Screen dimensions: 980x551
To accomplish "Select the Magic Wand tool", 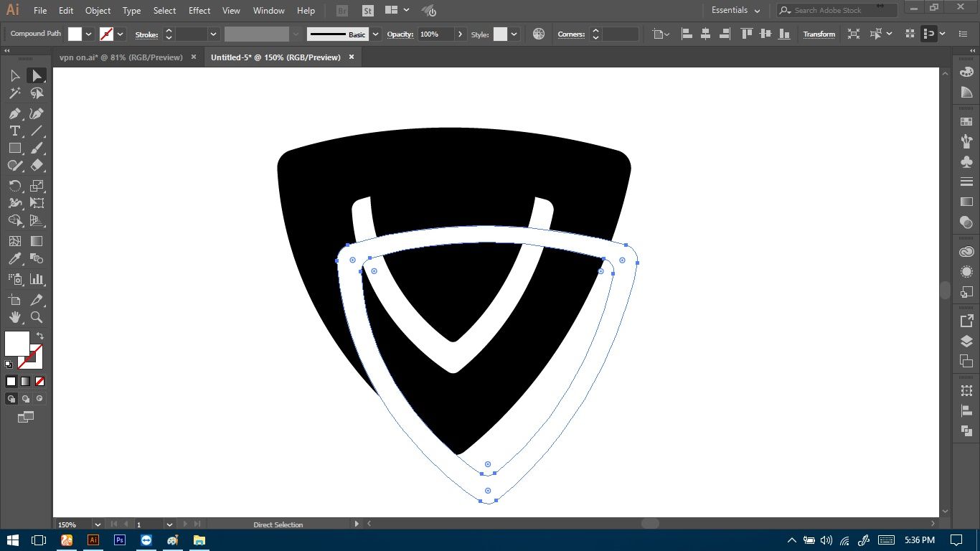I will [x=14, y=93].
